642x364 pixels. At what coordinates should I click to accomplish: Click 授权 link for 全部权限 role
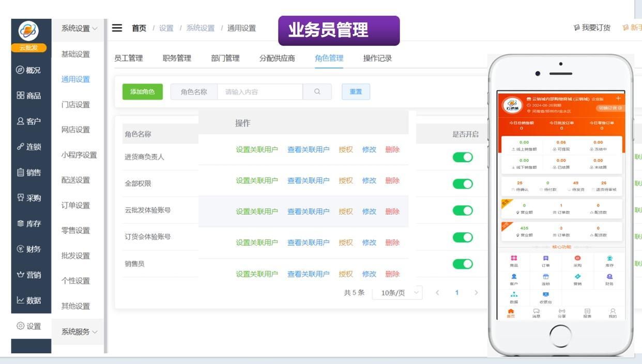pos(346,181)
